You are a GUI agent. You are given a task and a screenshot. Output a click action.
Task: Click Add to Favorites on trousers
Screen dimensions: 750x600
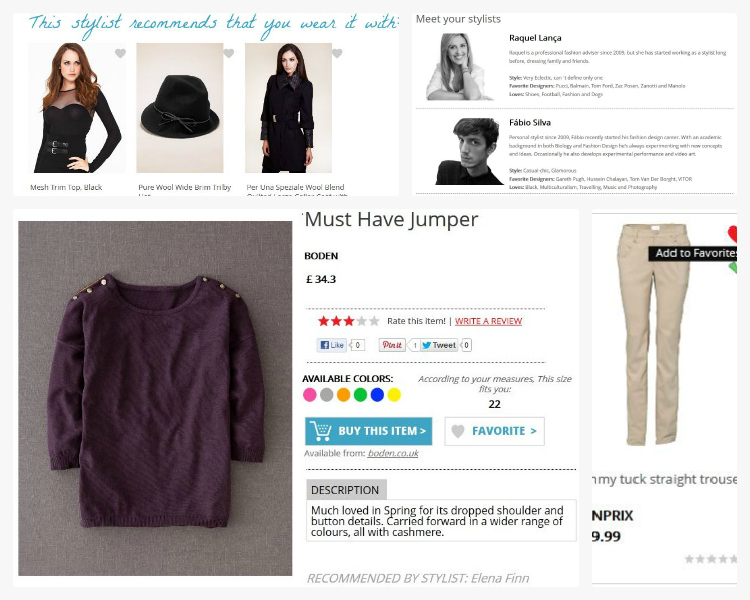(693, 253)
